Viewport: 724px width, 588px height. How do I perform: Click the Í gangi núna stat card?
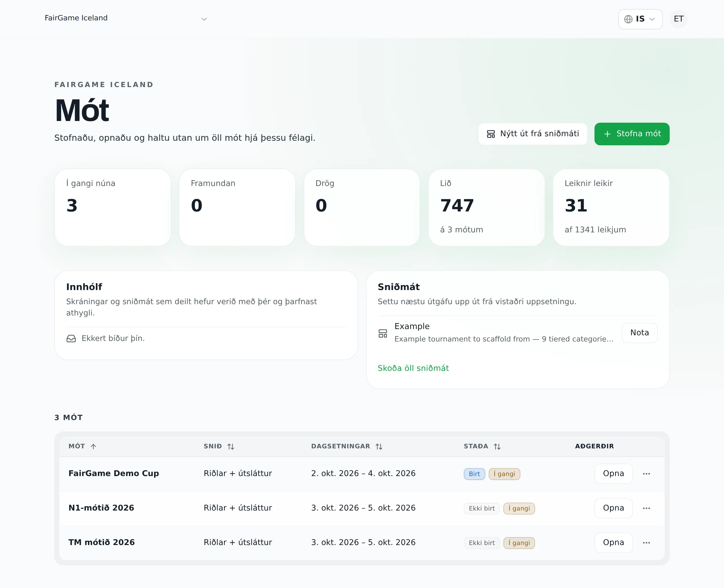coord(113,207)
